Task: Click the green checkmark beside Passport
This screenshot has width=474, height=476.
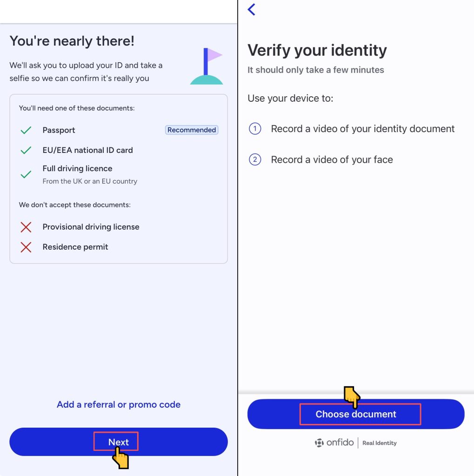Action: pos(26,130)
